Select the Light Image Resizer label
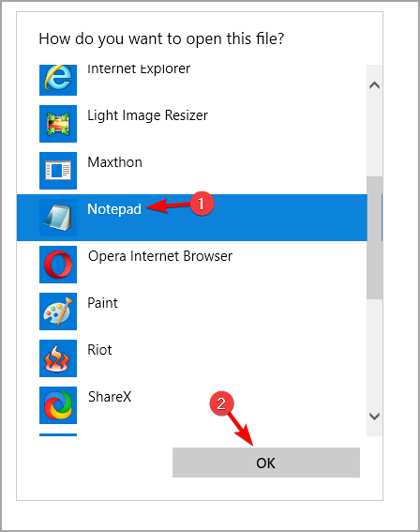The image size is (420, 532). (147, 115)
